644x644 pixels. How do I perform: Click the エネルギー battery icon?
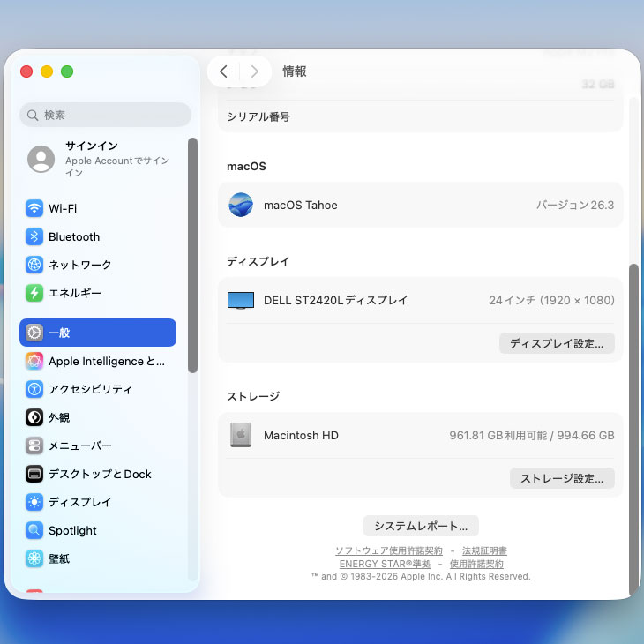[x=34, y=293]
